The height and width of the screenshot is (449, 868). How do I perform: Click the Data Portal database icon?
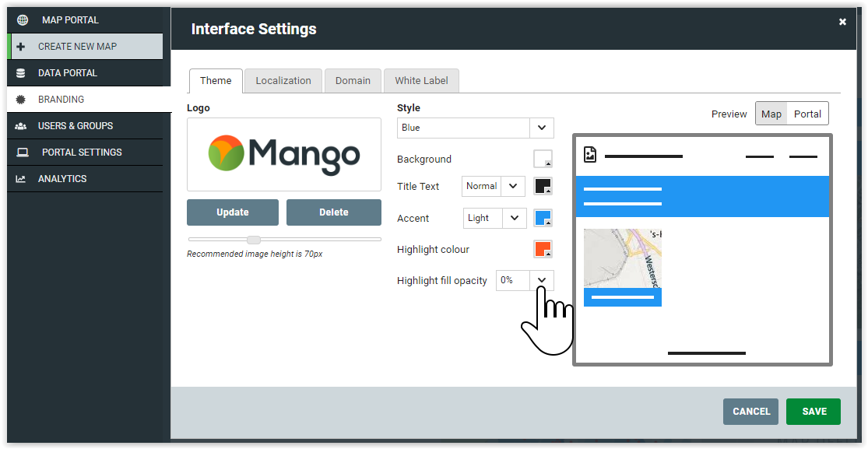pos(21,73)
